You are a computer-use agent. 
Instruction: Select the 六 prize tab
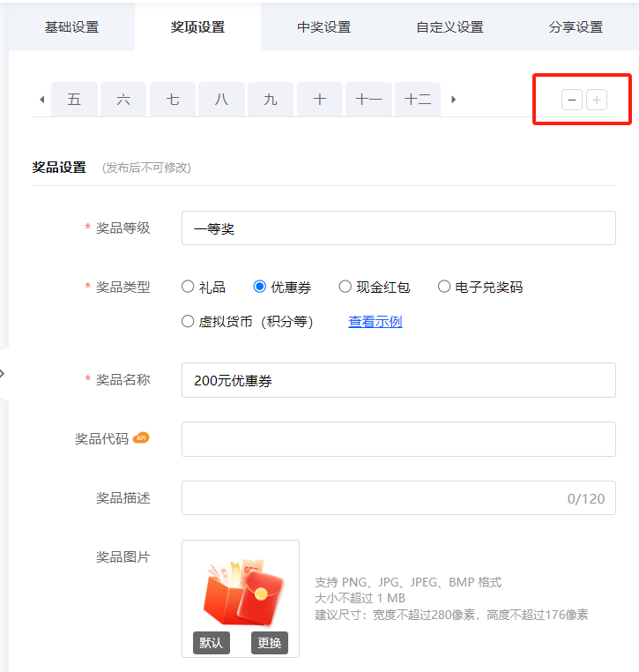[123, 100]
